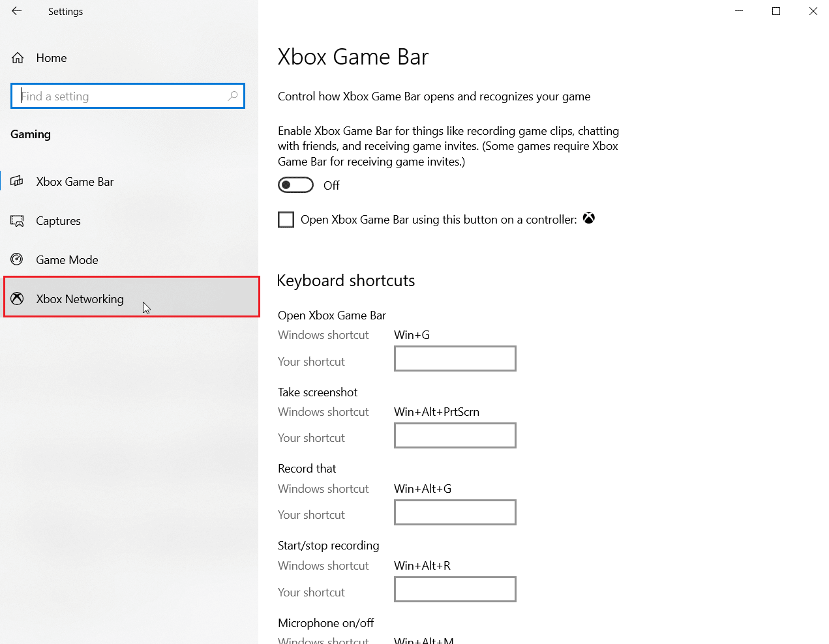Click the Gaming category heading
This screenshot has height=644, width=829.
pyautogui.click(x=31, y=134)
